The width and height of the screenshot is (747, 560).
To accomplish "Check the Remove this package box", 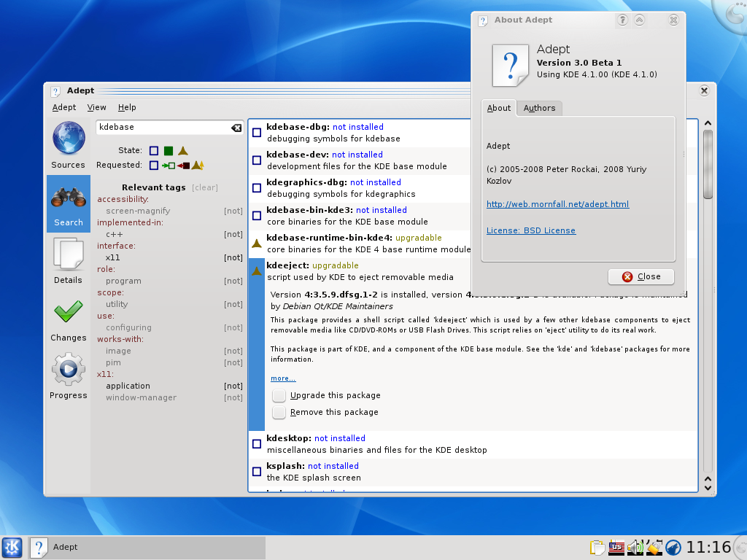I will click(279, 412).
